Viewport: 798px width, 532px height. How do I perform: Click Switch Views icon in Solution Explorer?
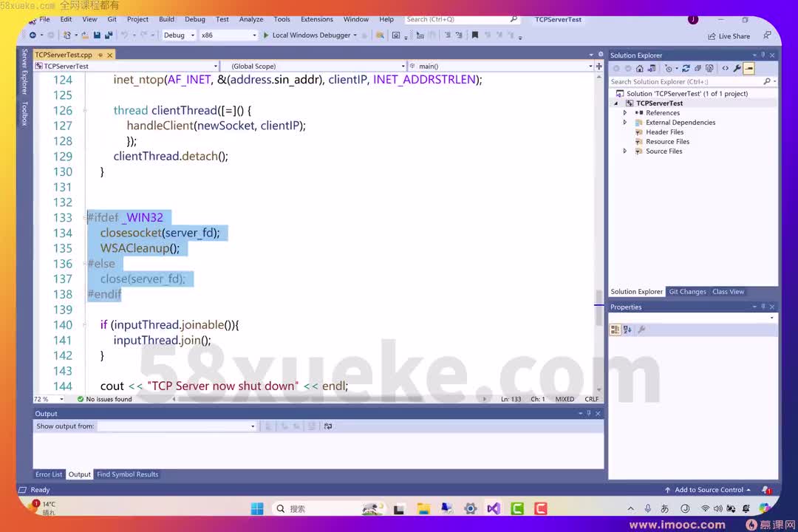tap(652, 68)
